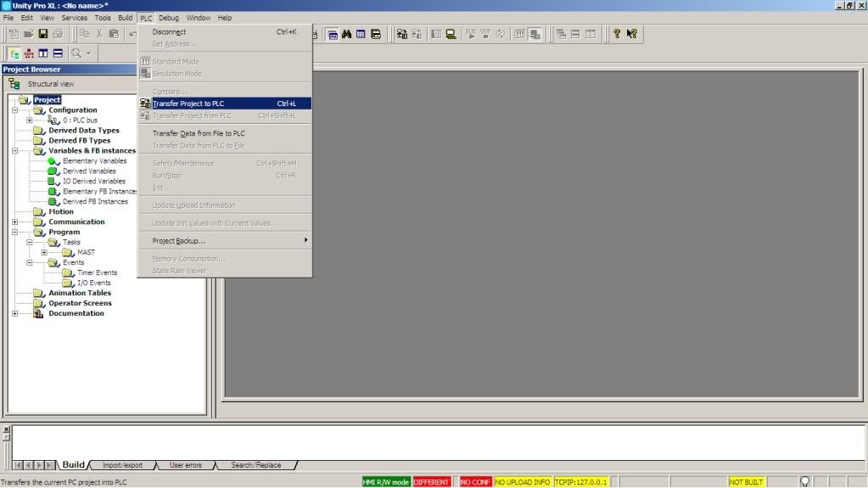Open the Data Editor grid icon

click(x=361, y=34)
